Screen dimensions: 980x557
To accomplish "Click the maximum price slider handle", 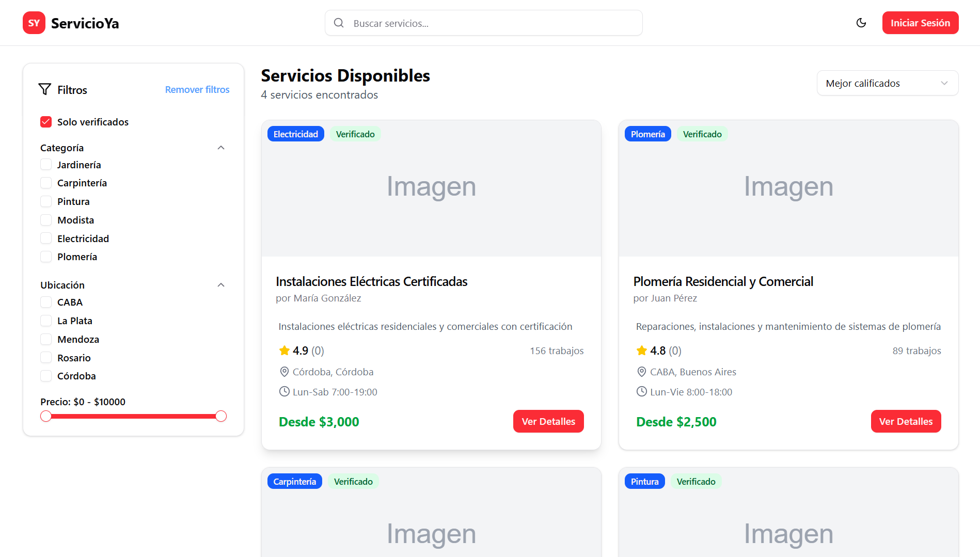I will [221, 416].
